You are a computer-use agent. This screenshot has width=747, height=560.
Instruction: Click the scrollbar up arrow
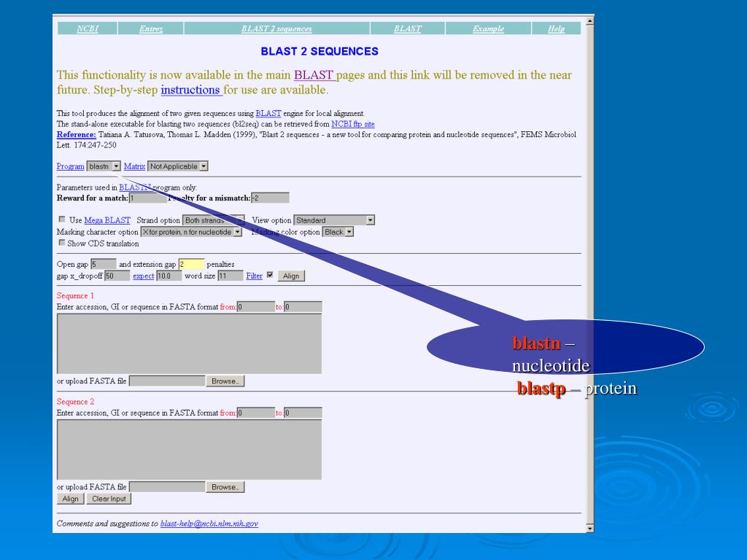590,20
